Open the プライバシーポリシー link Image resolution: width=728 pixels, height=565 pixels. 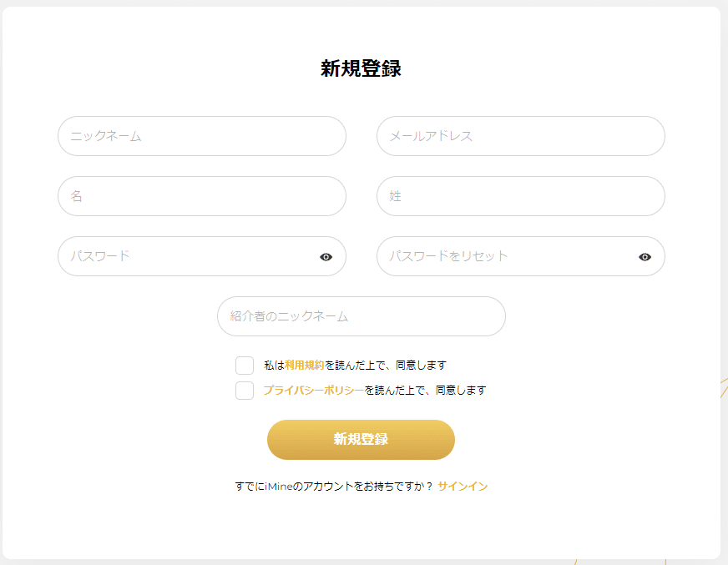pyautogui.click(x=313, y=391)
